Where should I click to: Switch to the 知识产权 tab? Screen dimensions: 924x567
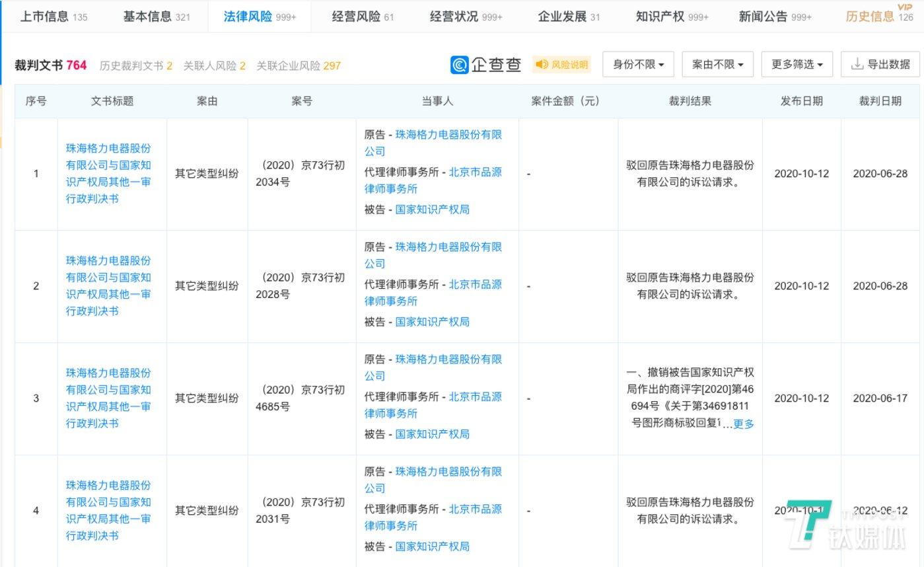[x=672, y=17]
